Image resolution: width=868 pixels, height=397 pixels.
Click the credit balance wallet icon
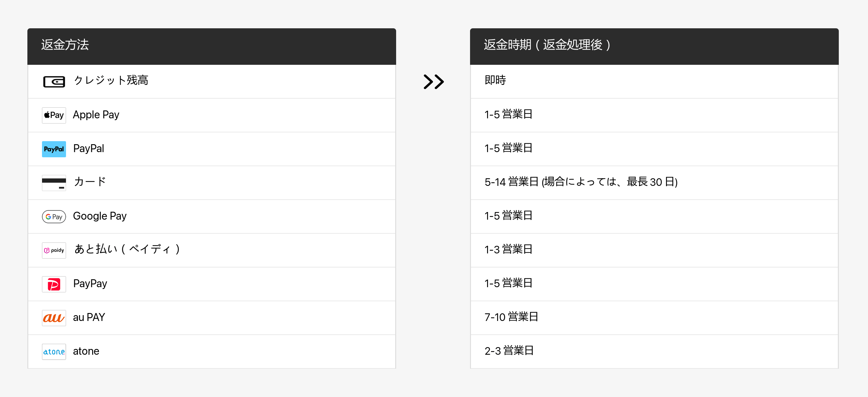pos(54,82)
